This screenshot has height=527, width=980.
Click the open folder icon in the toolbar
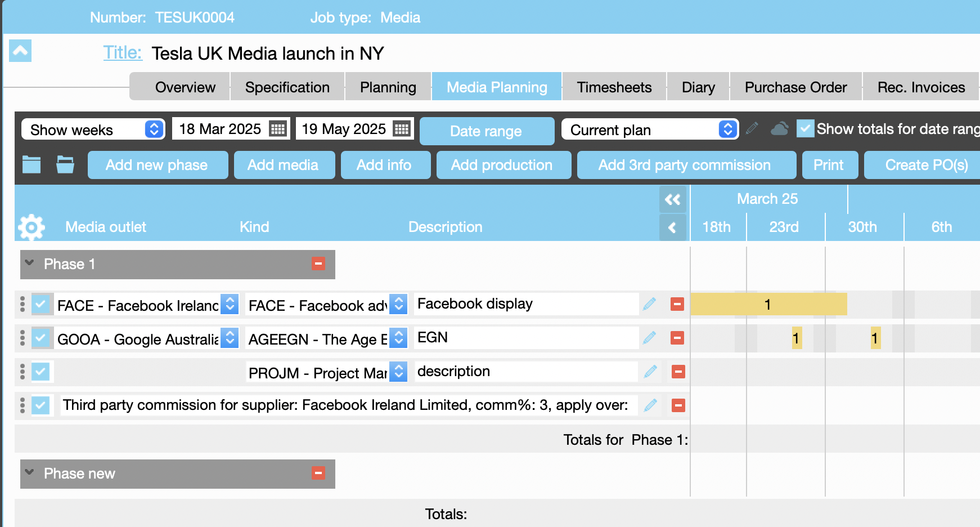coord(65,164)
